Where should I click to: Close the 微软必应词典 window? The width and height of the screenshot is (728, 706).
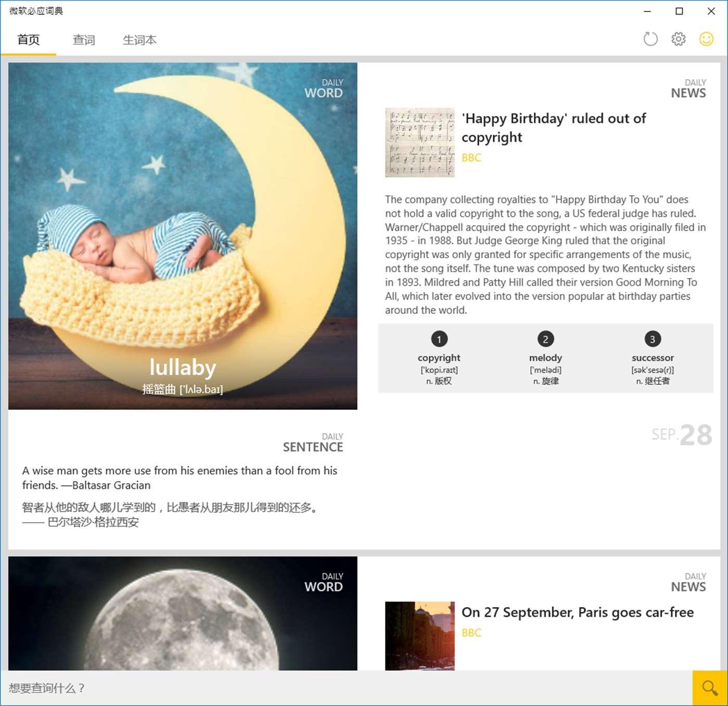(x=711, y=11)
